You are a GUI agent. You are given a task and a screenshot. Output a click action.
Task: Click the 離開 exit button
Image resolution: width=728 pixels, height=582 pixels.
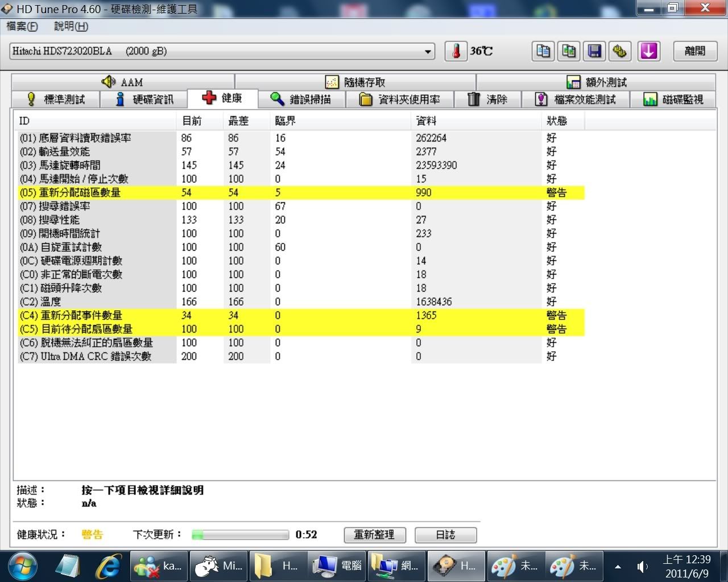(x=694, y=51)
